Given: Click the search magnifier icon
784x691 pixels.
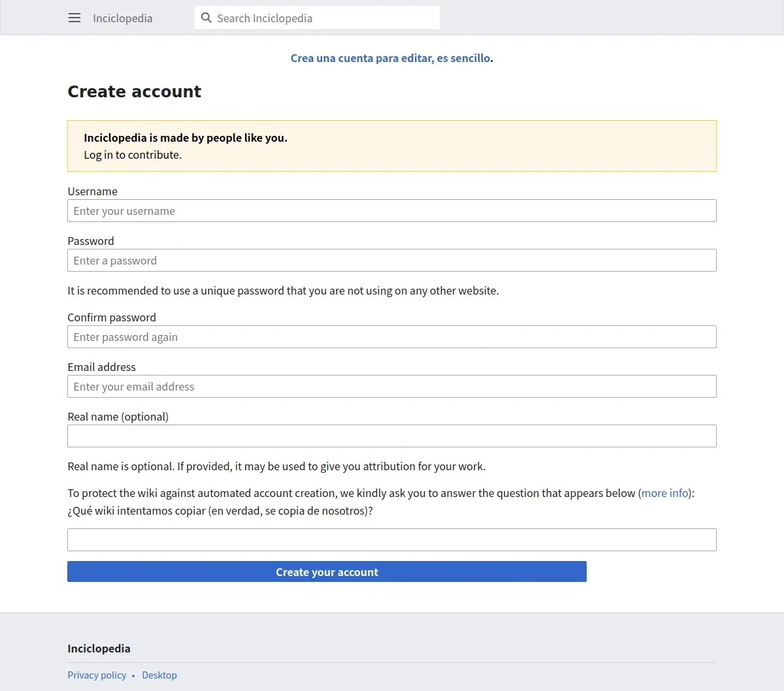Looking at the screenshot, I should [206, 18].
